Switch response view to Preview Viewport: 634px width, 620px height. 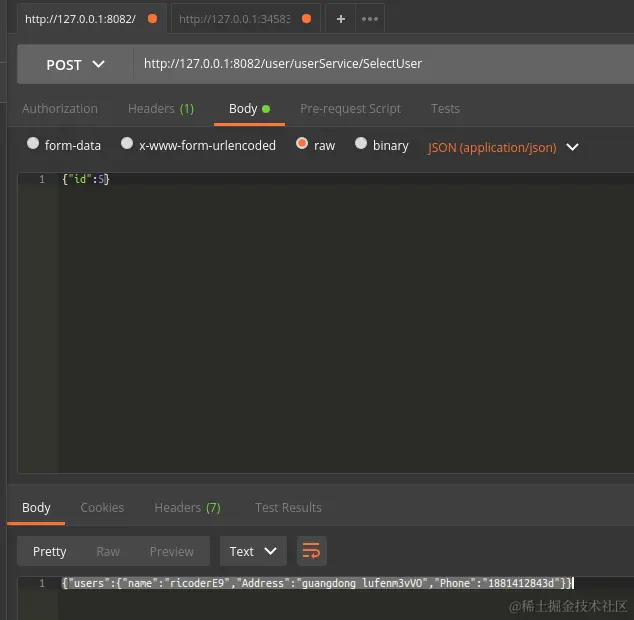pyautogui.click(x=172, y=551)
